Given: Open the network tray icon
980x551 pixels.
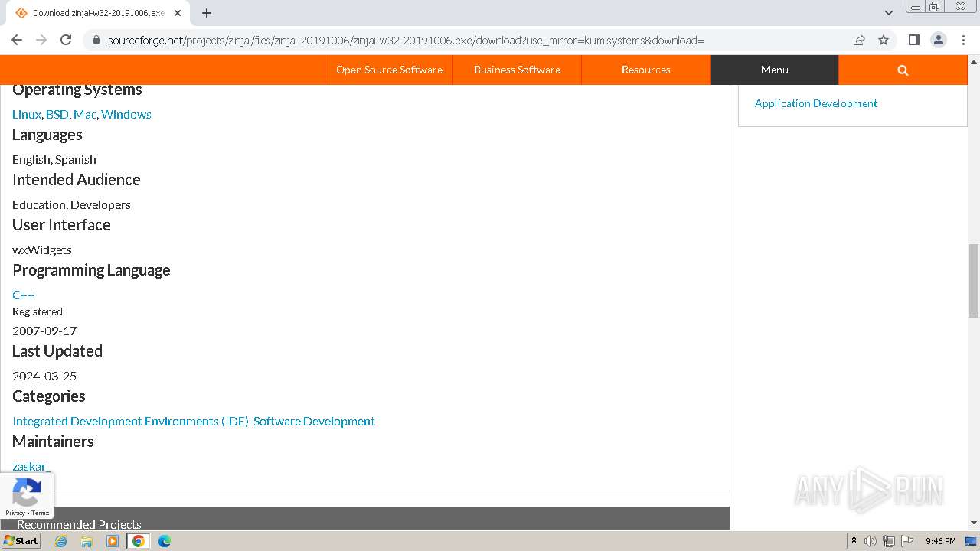Looking at the screenshot, I should point(889,541).
